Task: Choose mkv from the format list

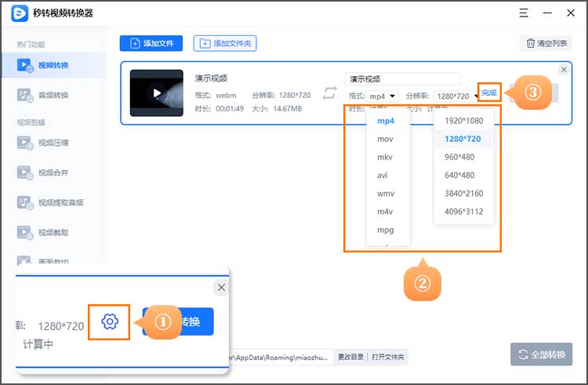Action: tap(385, 157)
